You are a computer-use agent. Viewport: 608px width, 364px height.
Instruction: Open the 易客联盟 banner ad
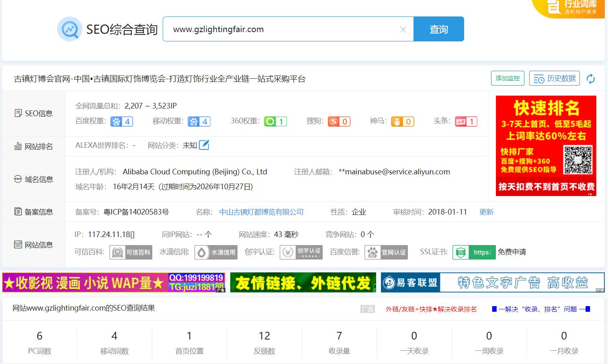click(493, 282)
